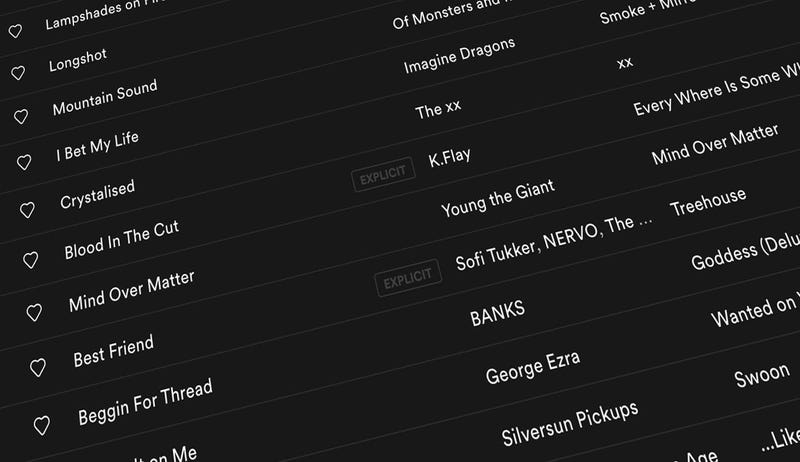The height and width of the screenshot is (462, 800).
Task: Click the heart next to Mountain Sound
Action: 21,116
